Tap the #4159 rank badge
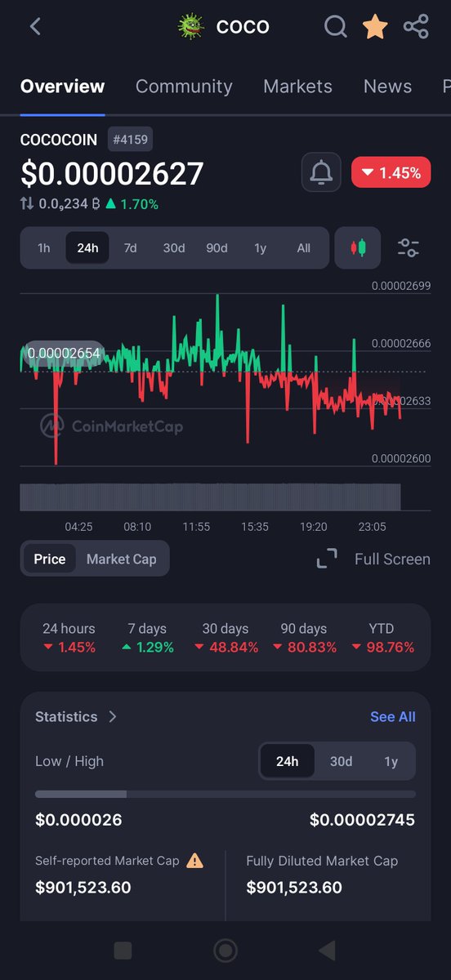 coord(130,140)
